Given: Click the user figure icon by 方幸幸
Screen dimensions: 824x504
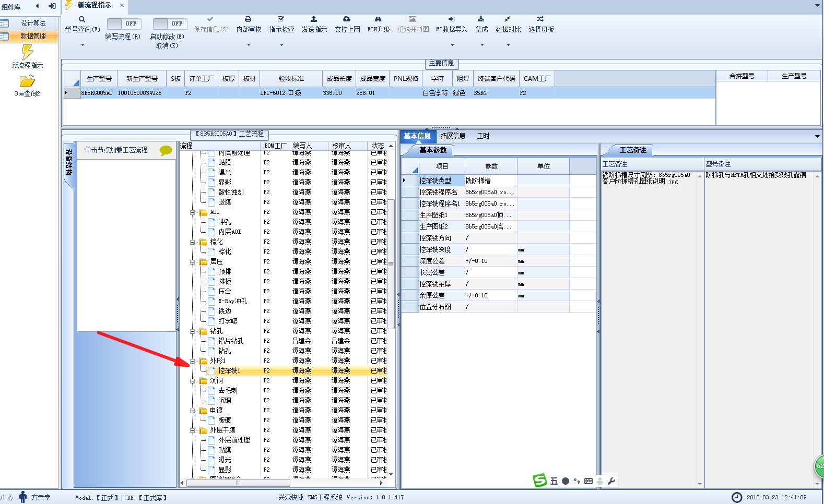Looking at the screenshot, I should point(23,497).
